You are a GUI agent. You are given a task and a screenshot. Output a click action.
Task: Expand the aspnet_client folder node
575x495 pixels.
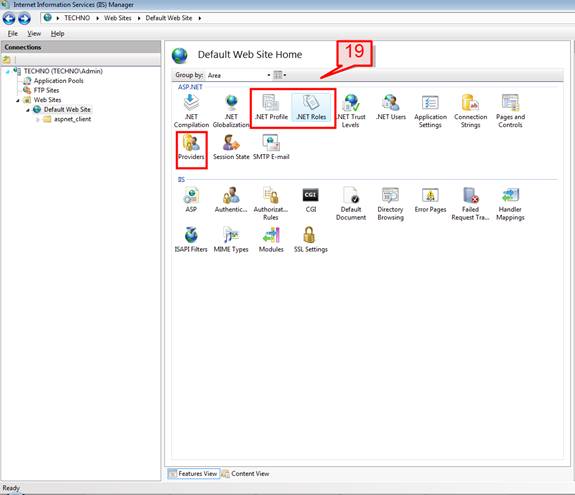click(x=38, y=119)
